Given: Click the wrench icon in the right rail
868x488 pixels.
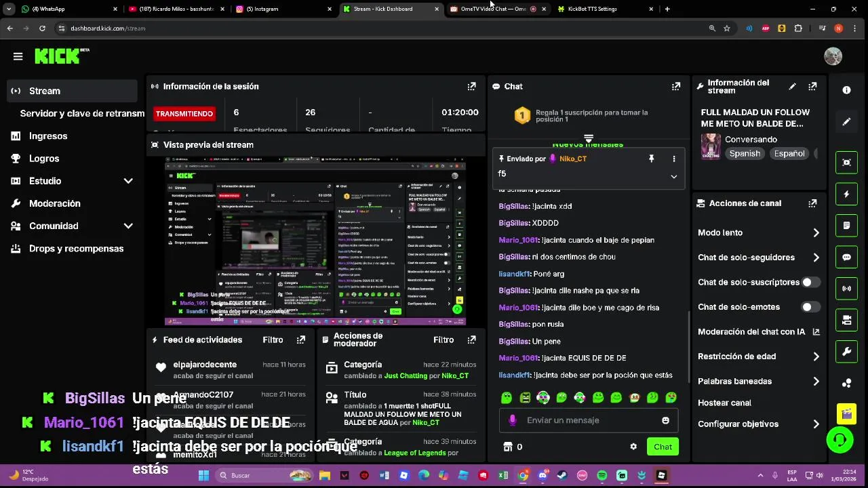Looking at the screenshot, I should (x=846, y=351).
